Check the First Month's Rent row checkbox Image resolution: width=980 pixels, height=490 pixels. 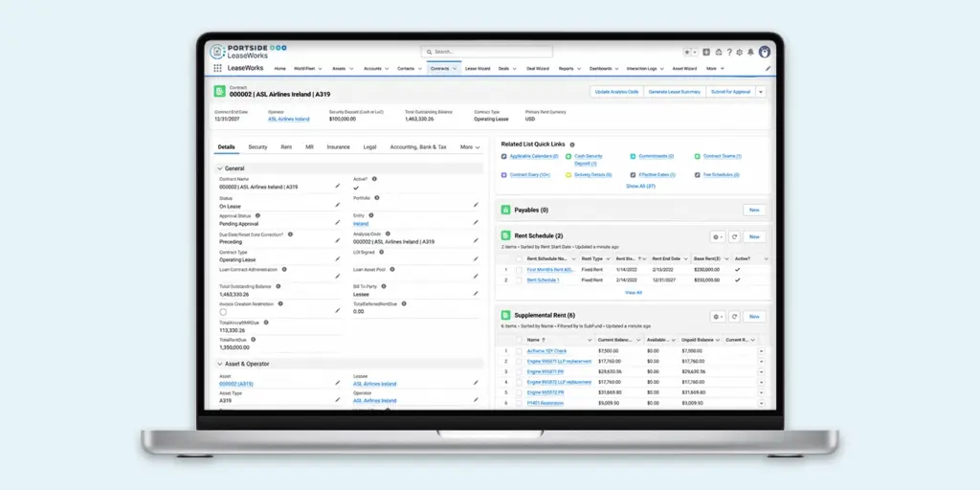519,270
